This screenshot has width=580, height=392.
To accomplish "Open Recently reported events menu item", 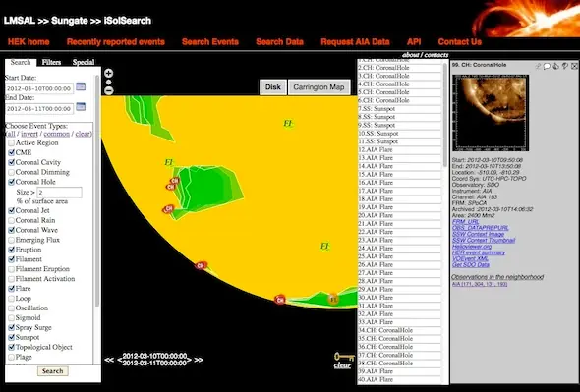I will click(116, 42).
